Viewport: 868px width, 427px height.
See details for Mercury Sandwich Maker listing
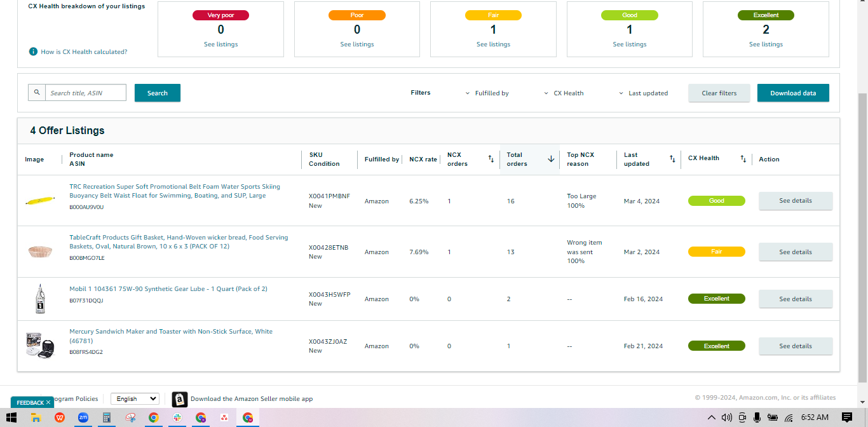pos(796,346)
